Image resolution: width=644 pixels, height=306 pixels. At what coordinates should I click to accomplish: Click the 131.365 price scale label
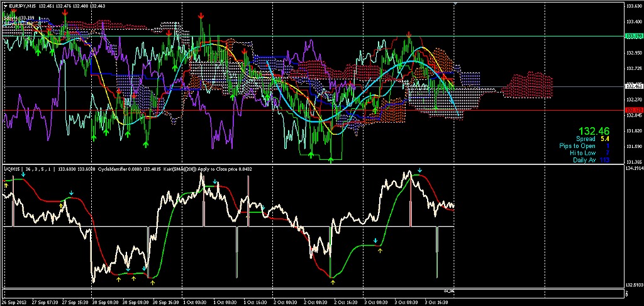point(633,162)
